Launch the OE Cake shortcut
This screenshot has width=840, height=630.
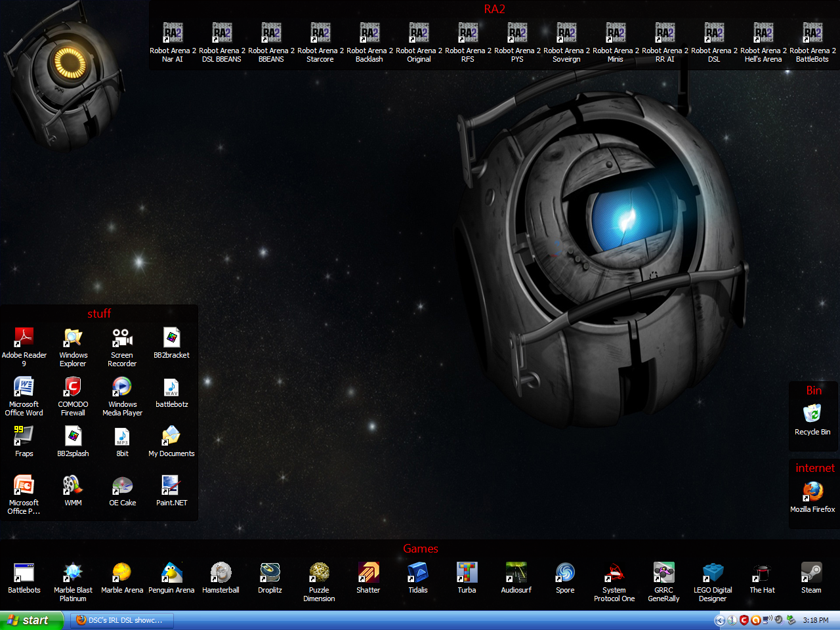[x=122, y=490]
